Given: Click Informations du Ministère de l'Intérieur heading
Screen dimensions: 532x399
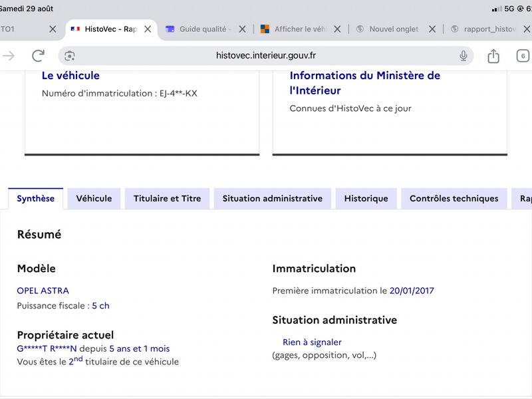Looking at the screenshot, I should [x=364, y=82].
